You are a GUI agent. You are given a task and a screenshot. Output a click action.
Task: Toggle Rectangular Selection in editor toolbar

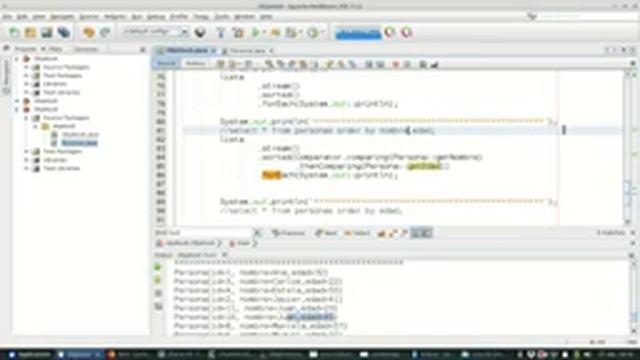(x=315, y=64)
